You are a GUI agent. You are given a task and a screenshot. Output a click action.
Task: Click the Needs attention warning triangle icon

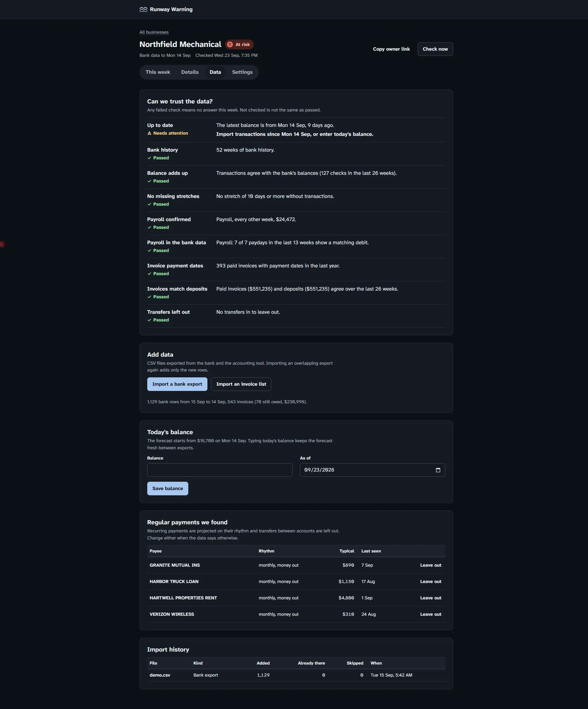pyautogui.click(x=149, y=133)
